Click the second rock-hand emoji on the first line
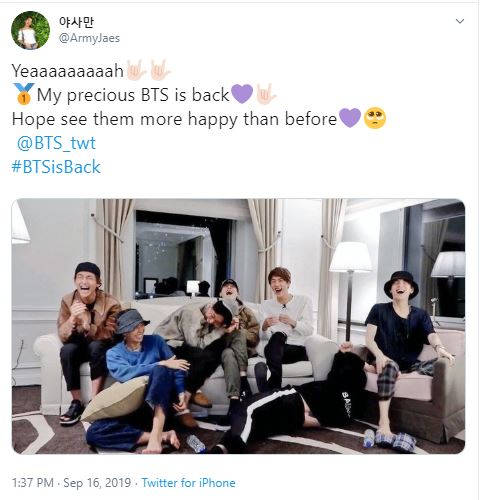 coord(160,70)
